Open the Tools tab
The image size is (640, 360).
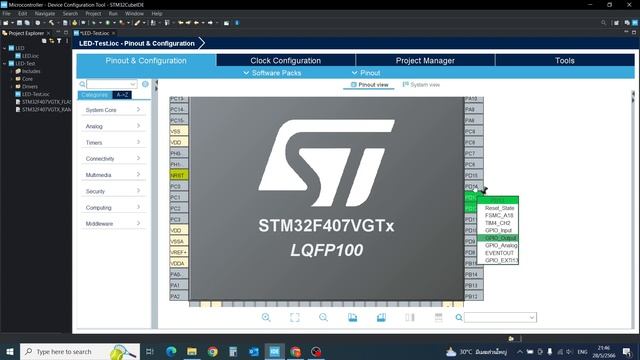point(564,60)
